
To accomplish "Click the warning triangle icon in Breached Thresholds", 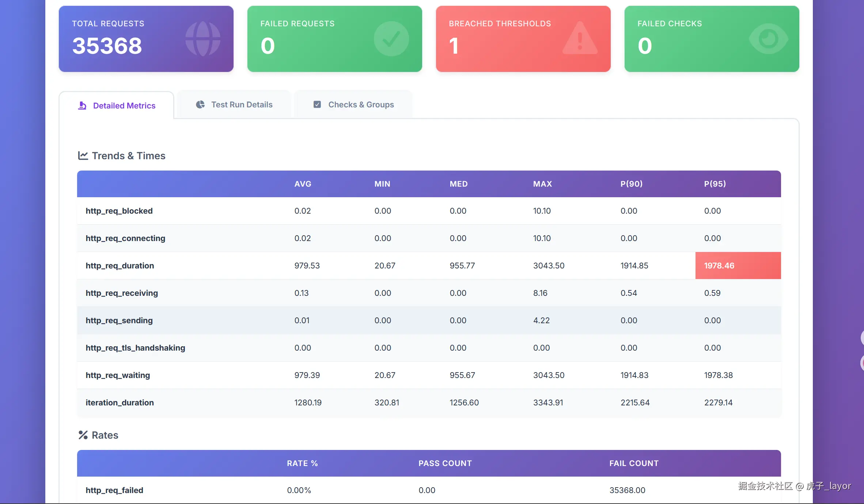I will point(580,39).
